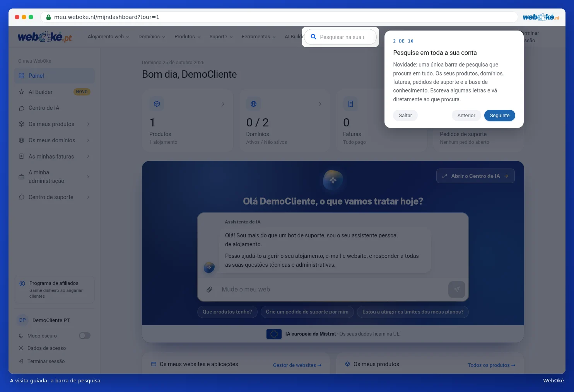Click the Anterior tour button

(x=466, y=116)
